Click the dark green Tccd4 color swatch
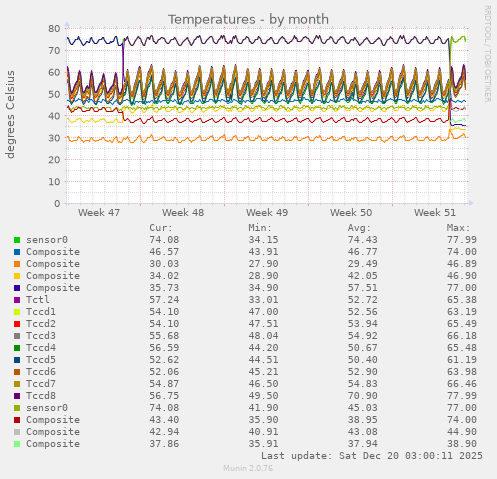The image size is (497, 479). pyautogui.click(x=17, y=348)
